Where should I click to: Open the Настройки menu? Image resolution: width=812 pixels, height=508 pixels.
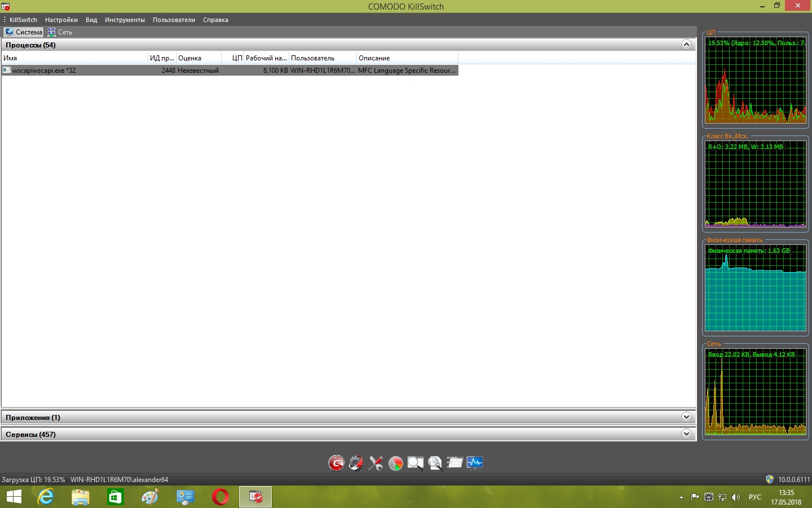point(61,20)
